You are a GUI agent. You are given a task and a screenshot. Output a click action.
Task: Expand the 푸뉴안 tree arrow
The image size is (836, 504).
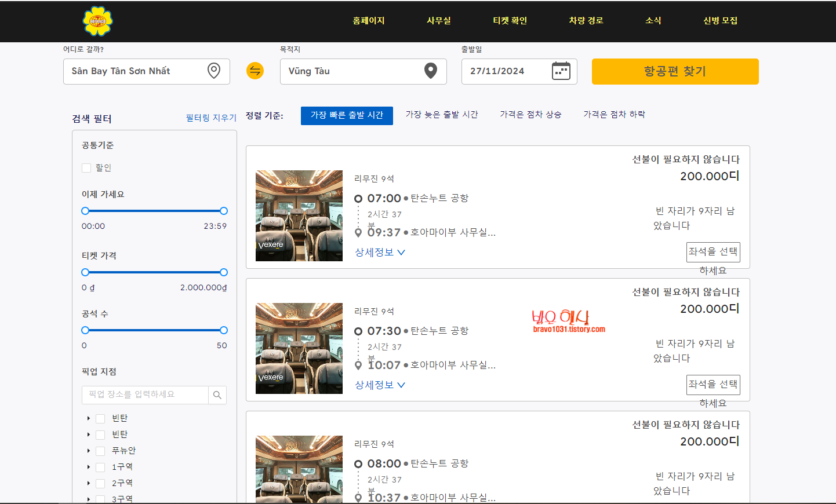[88, 451]
